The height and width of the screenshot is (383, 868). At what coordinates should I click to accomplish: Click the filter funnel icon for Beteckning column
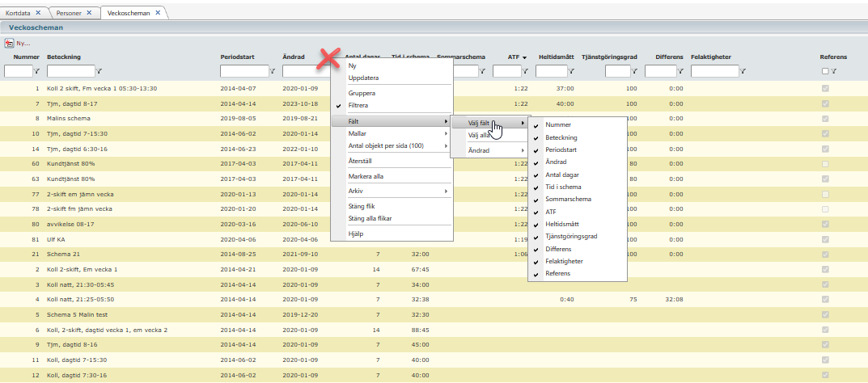[99, 71]
